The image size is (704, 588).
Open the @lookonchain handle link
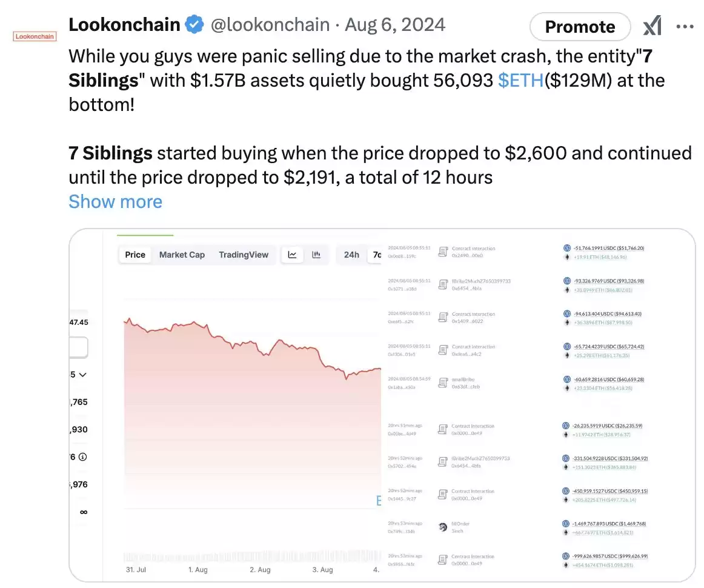[x=270, y=24]
